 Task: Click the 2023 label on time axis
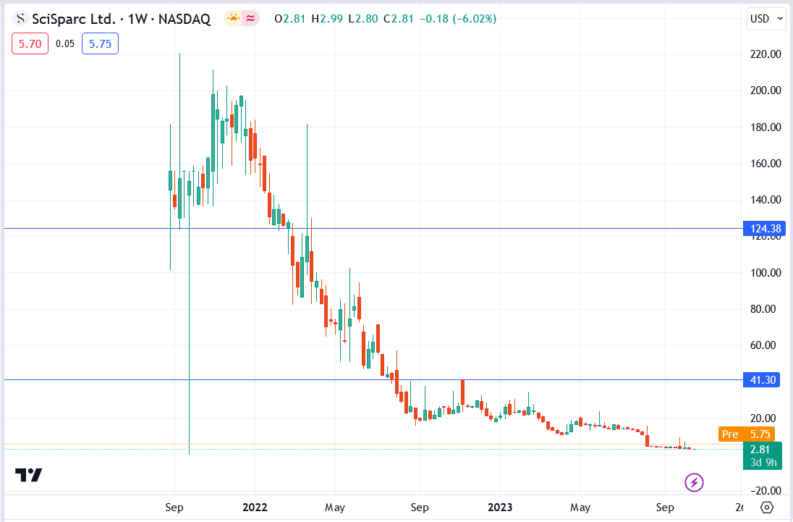(501, 507)
